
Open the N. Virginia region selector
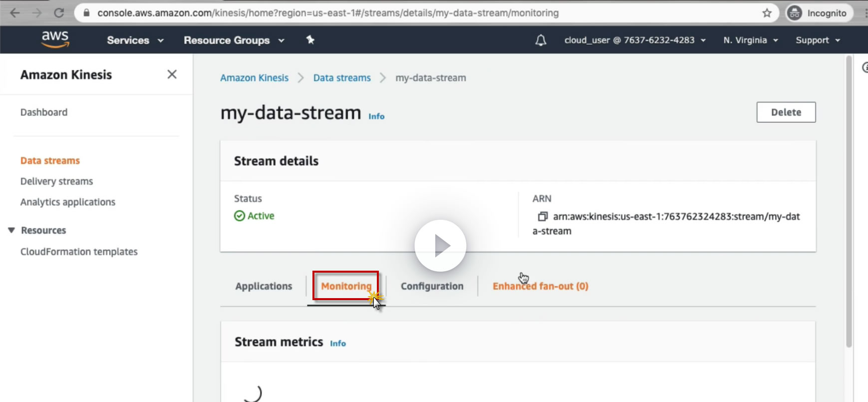[750, 40]
